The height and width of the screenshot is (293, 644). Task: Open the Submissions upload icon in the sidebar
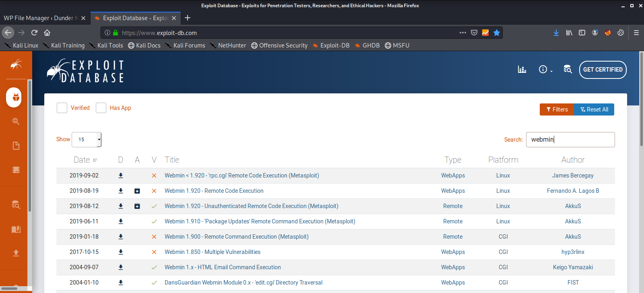tap(16, 253)
